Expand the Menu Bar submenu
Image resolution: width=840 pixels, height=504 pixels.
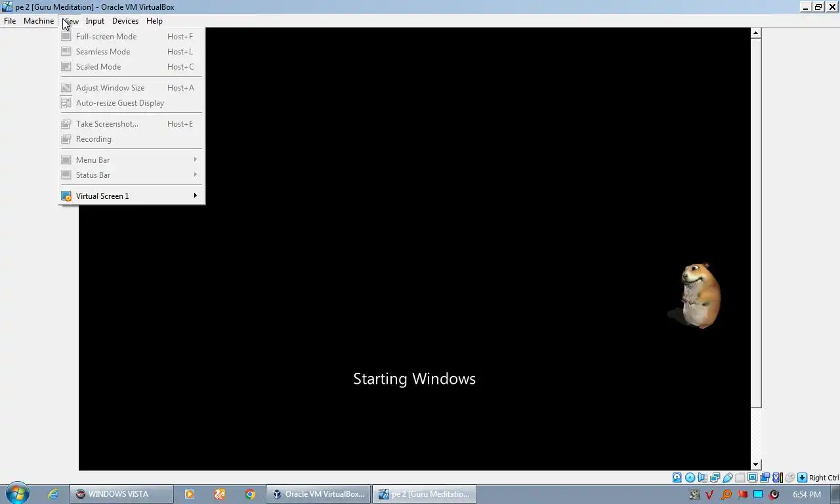coord(132,160)
